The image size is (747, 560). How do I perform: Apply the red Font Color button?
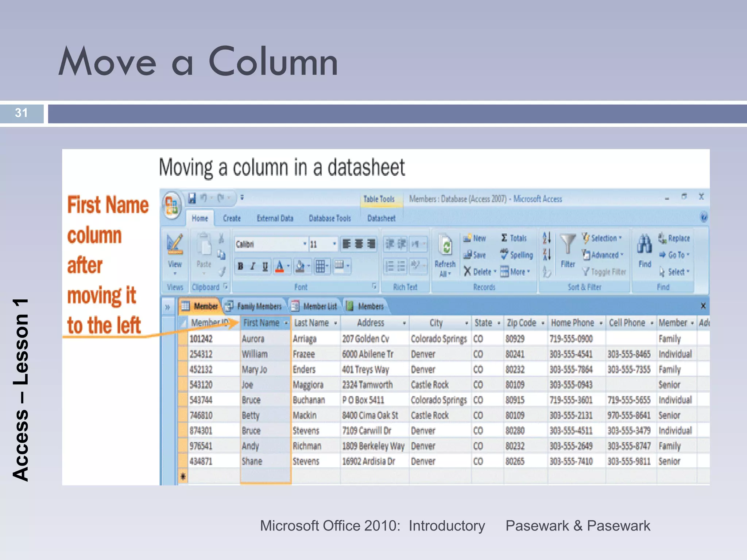pos(279,266)
